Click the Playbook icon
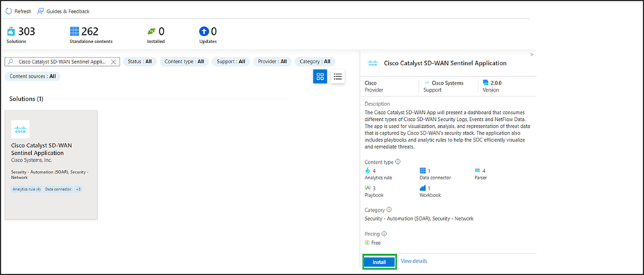This screenshot has height=275, width=644. 368,187
